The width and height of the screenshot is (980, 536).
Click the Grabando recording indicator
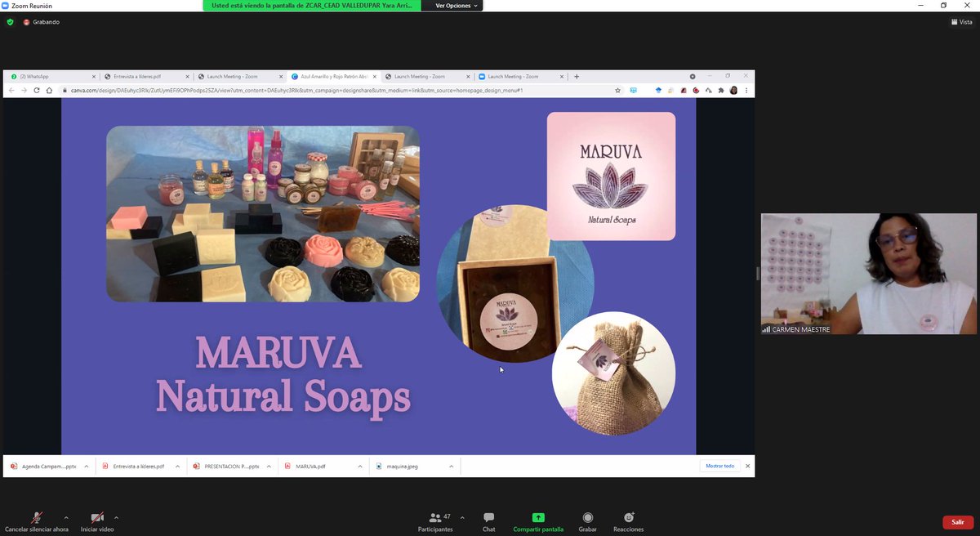pos(42,22)
